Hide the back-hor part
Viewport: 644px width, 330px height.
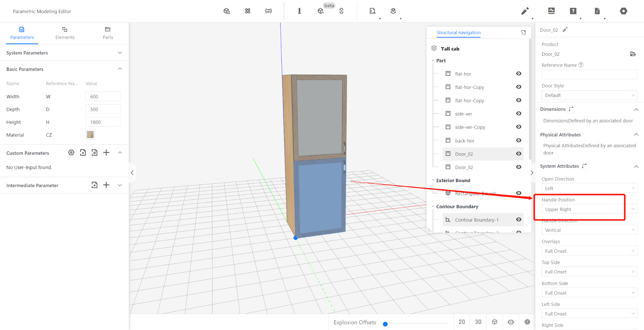coord(519,141)
